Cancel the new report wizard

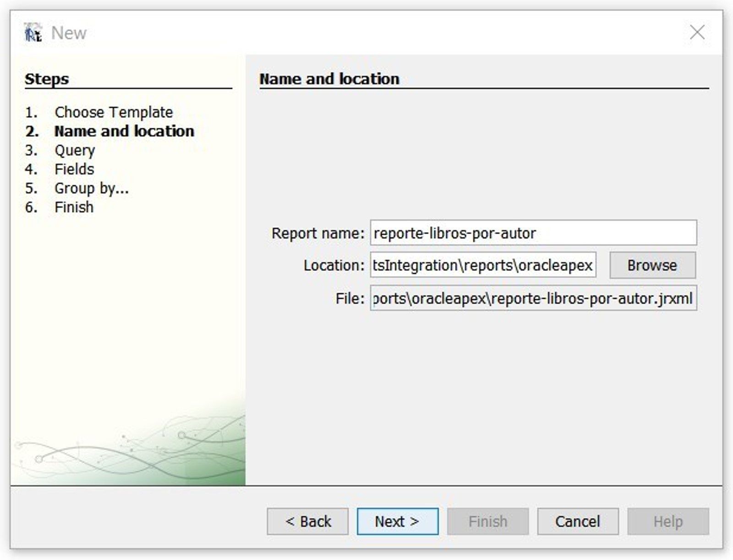[578, 521]
